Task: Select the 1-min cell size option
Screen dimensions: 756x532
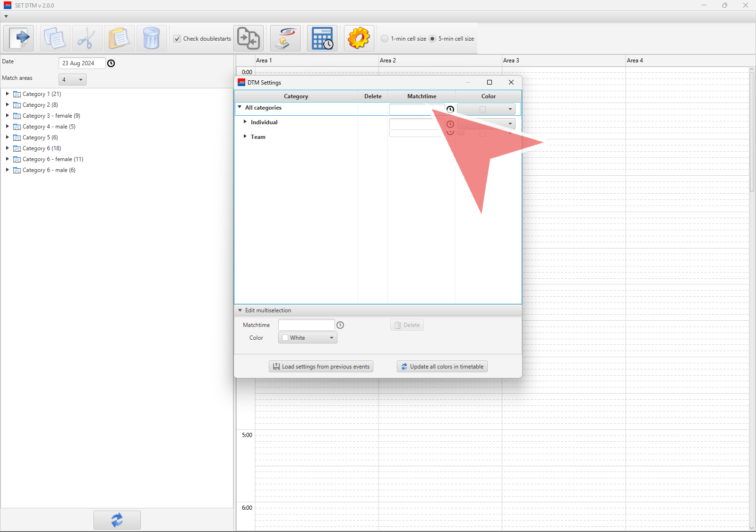Action: (x=385, y=39)
